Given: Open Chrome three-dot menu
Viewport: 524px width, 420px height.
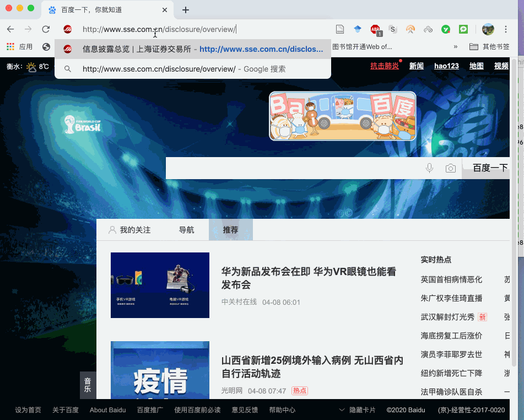Looking at the screenshot, I should click(506, 29).
